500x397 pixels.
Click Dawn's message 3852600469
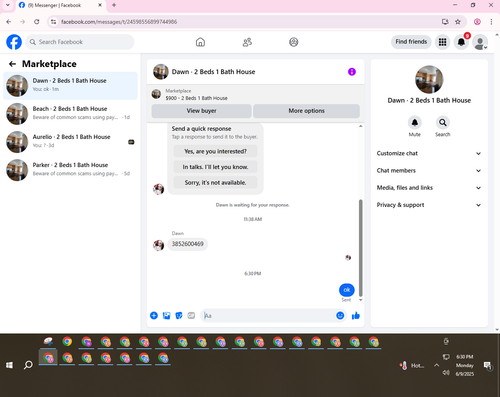(188, 244)
